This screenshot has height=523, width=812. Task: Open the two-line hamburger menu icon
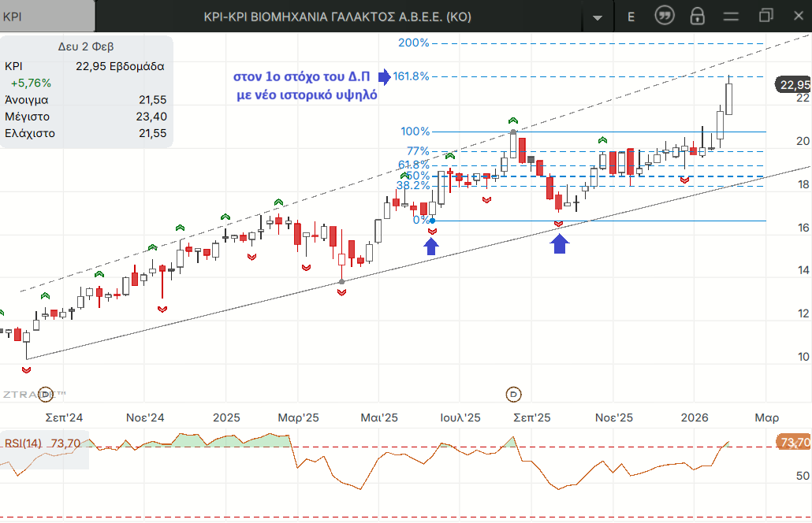click(732, 16)
